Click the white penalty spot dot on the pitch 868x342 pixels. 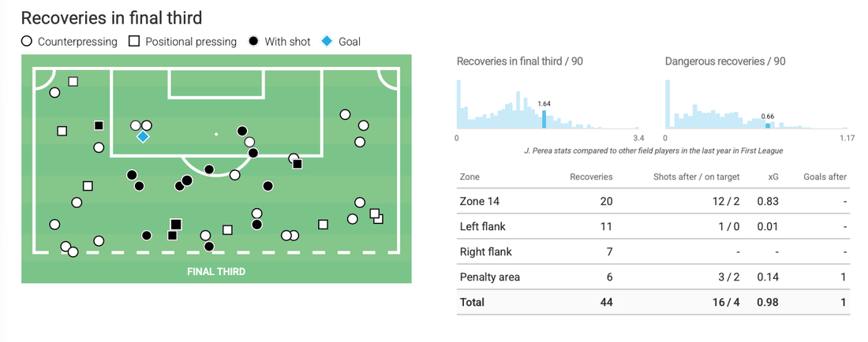tap(216, 134)
